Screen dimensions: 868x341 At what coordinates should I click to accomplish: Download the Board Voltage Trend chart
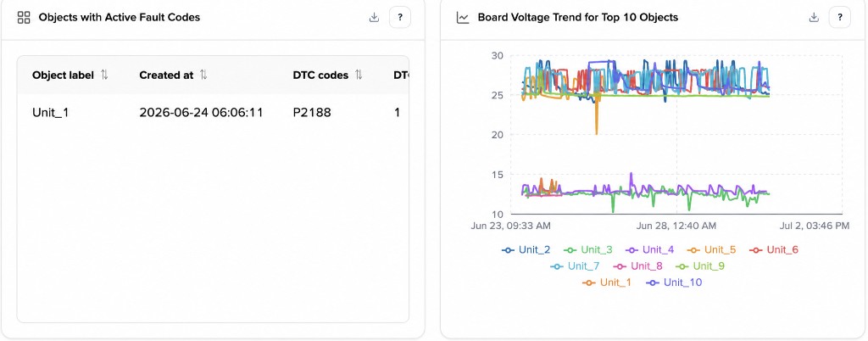(814, 17)
